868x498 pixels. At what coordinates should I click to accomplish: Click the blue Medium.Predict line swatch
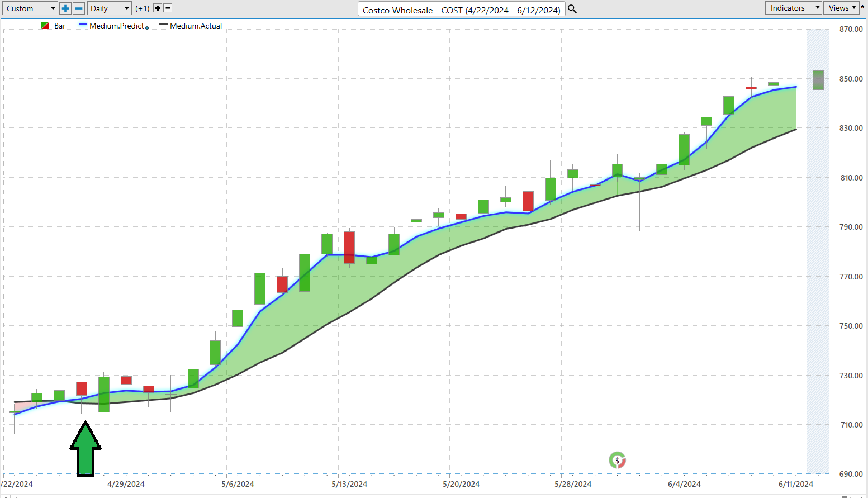pos(83,25)
